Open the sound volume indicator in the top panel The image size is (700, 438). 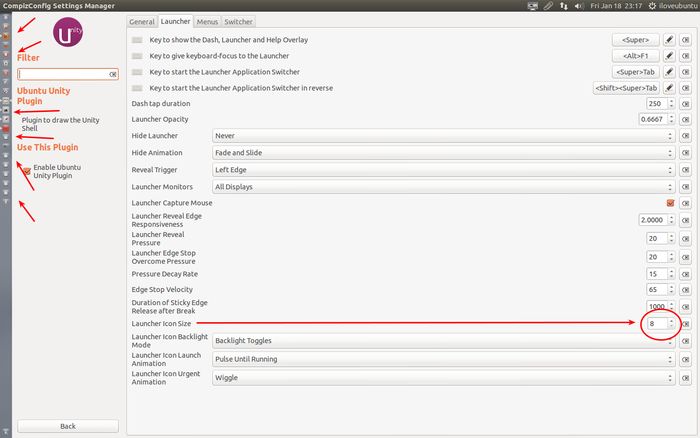(x=579, y=6)
